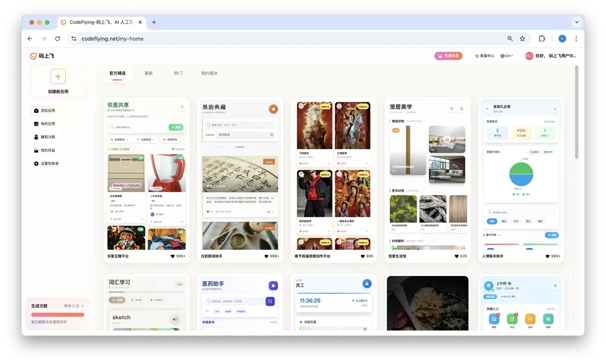The image size is (606, 364).
Task: Bookmark this page with the star icon
Action: point(523,39)
